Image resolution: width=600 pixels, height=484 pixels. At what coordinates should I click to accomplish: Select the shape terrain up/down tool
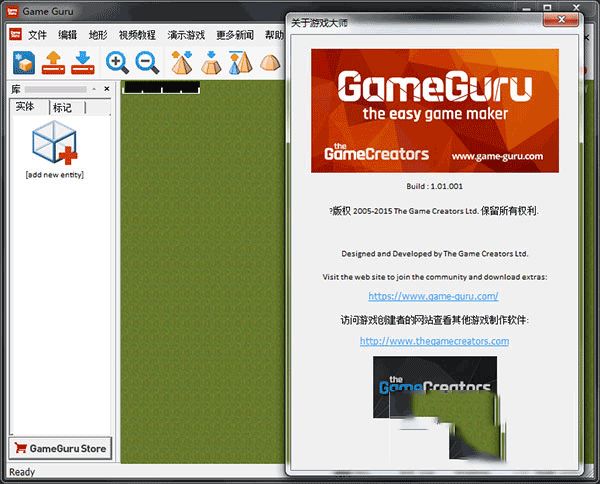pos(182,62)
